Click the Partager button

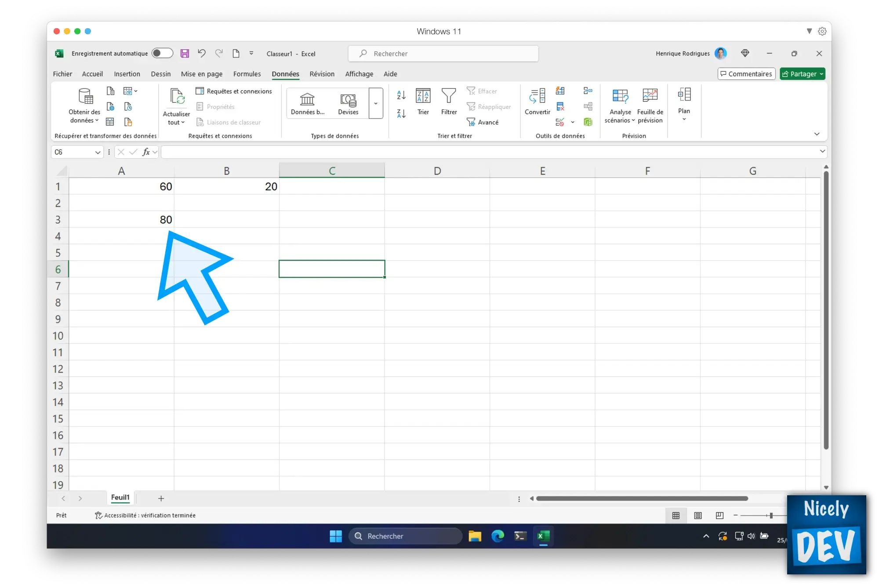(803, 74)
